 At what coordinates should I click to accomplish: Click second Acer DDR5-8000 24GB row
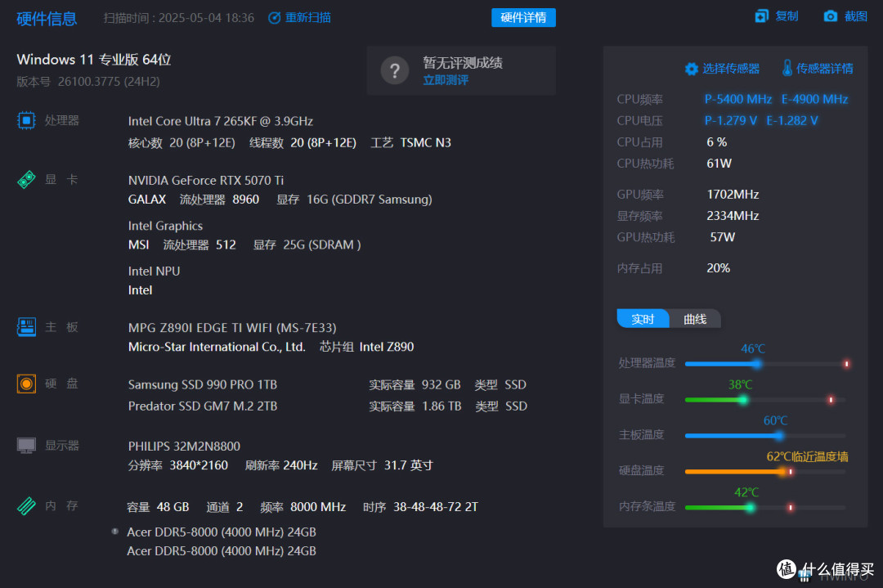pos(222,551)
